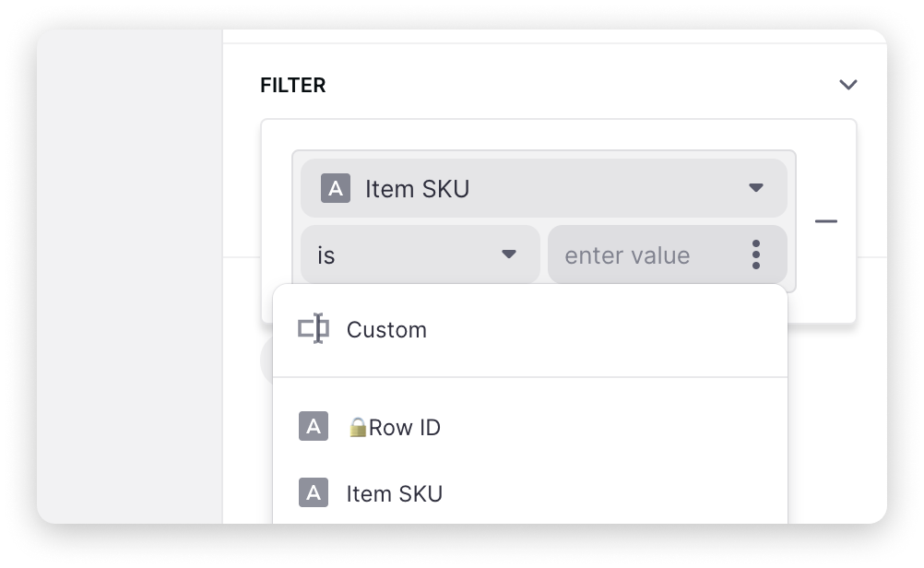This screenshot has width=924, height=568.
Task: Collapse the FILTER section chevron
Action: [x=847, y=85]
